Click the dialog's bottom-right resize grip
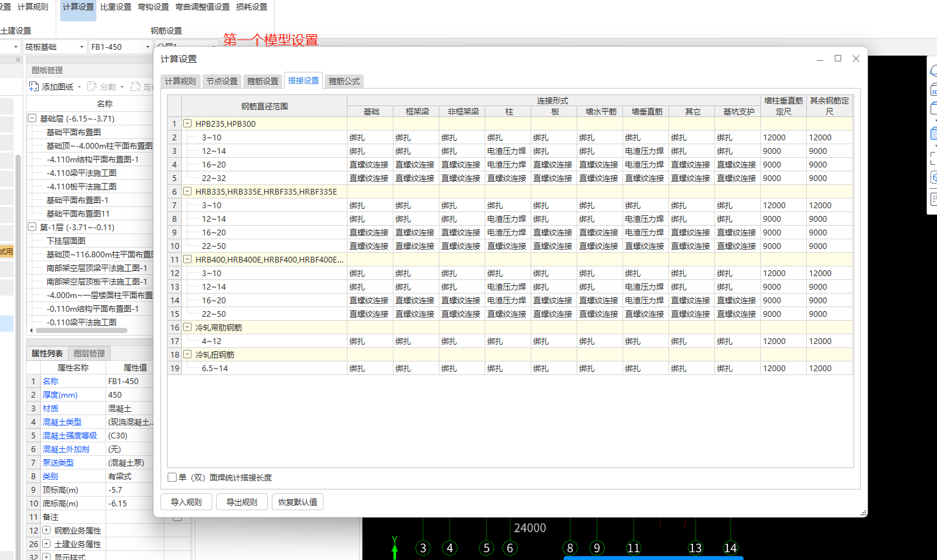This screenshot has width=937, height=560. click(x=863, y=513)
